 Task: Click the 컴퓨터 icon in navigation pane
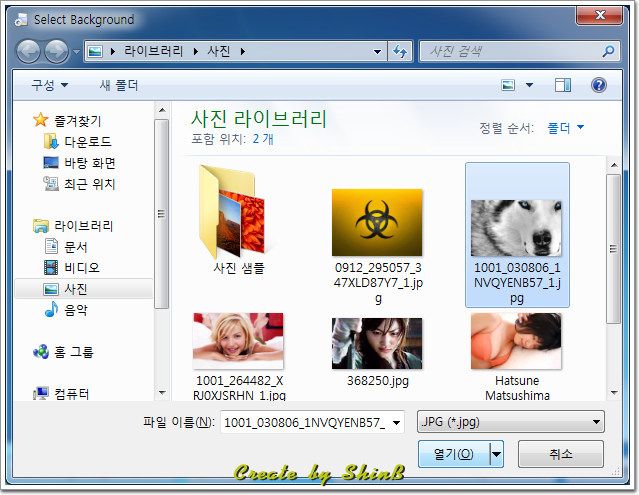pos(41,393)
